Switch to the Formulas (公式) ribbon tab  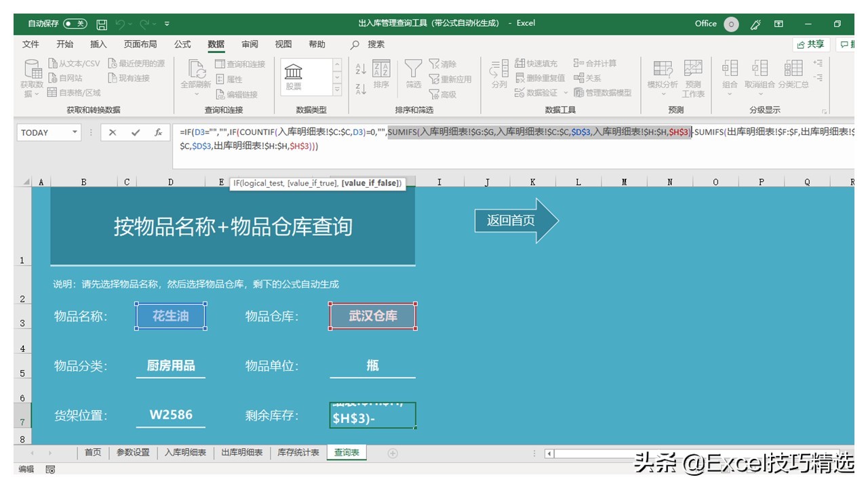pyautogui.click(x=182, y=44)
